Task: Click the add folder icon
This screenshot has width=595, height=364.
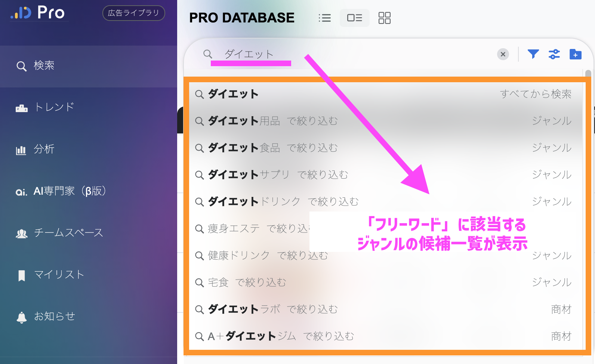Action: pos(575,54)
